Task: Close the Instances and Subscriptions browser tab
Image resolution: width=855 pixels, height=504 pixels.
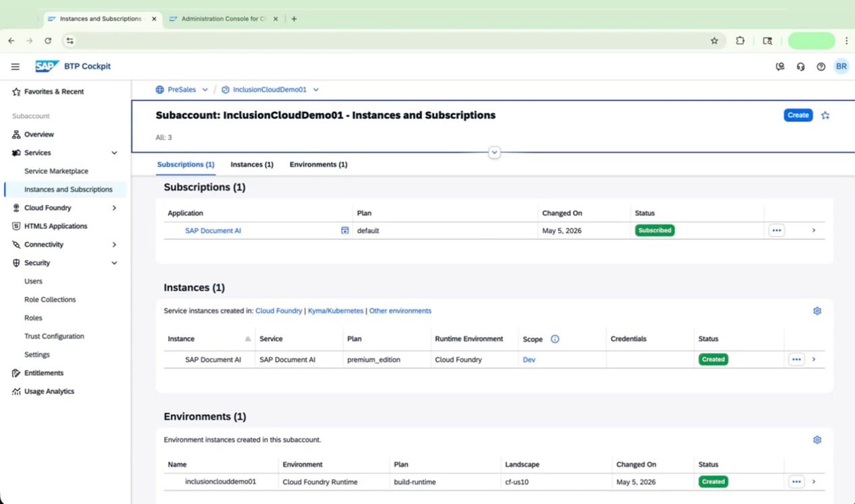Action: point(154,19)
